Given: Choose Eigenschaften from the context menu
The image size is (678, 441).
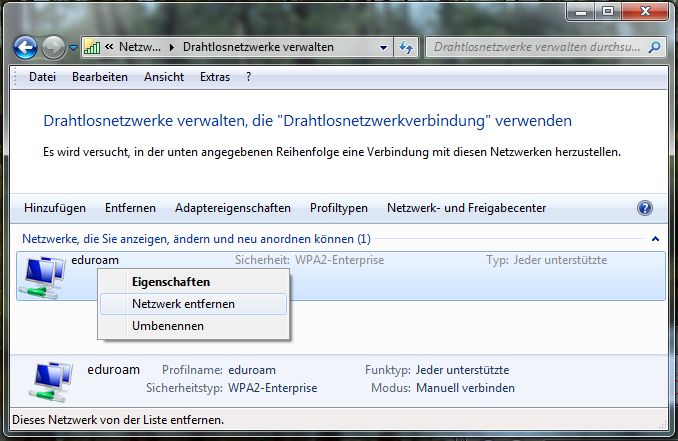Looking at the screenshot, I should point(193,282).
